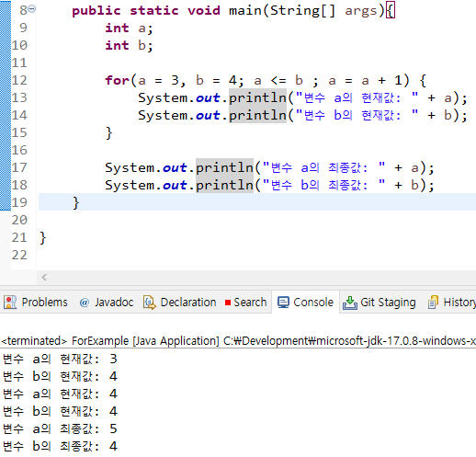This screenshot has width=476, height=457.
Task: Click the 'args' parameter on line 8
Action: pyautogui.click(x=360, y=11)
